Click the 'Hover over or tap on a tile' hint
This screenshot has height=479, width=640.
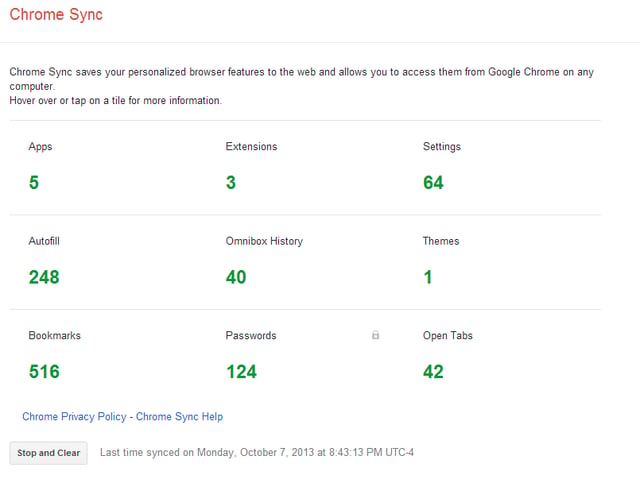click(x=116, y=100)
